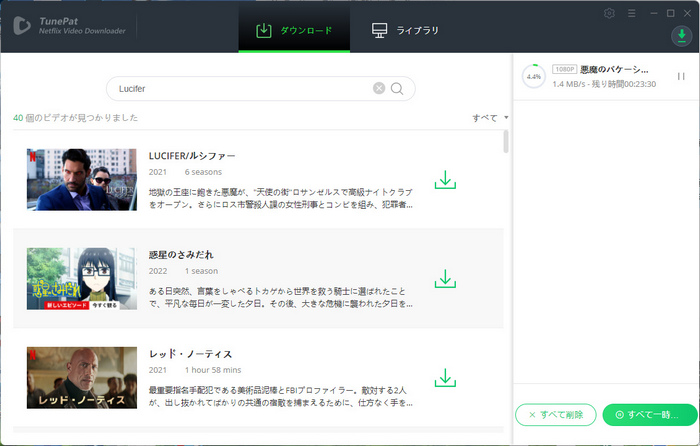Click the magnifying glass search icon
This screenshot has width=700, height=446.
[x=397, y=89]
